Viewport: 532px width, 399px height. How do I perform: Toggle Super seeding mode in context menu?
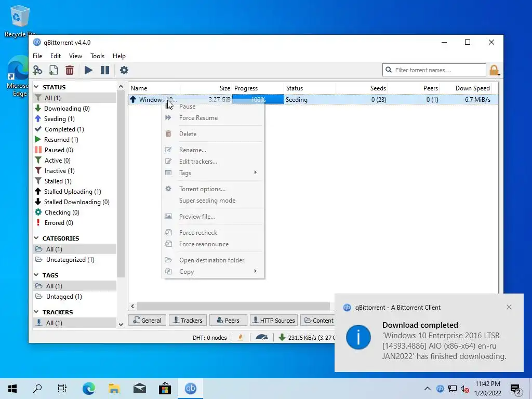212,201
